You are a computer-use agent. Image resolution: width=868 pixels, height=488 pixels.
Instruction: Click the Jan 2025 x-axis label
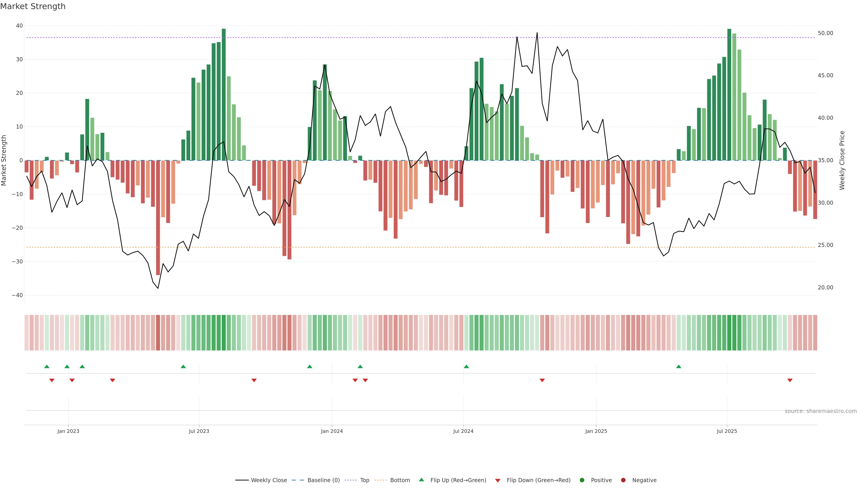(596, 431)
